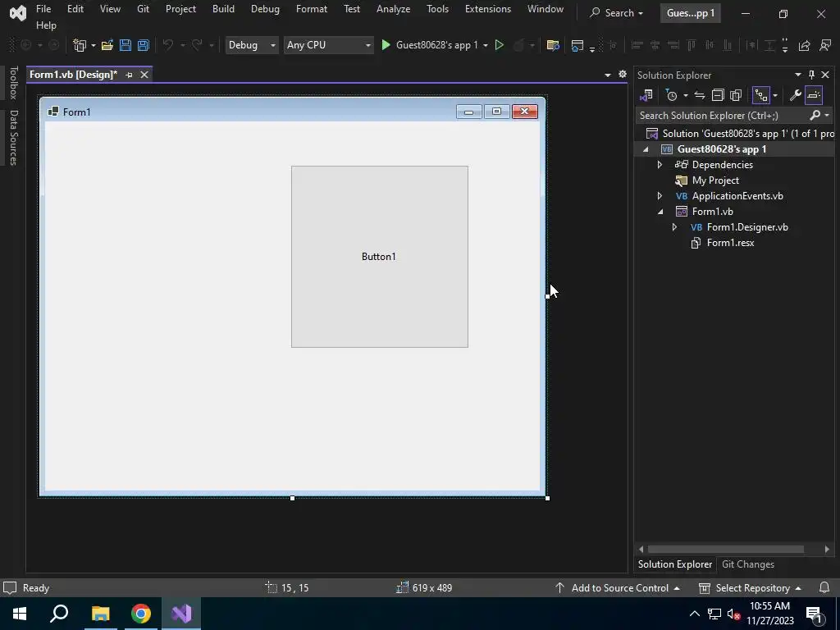Click the Solution Explorer search magnifier icon
This screenshot has width=840, height=630.
(815, 115)
